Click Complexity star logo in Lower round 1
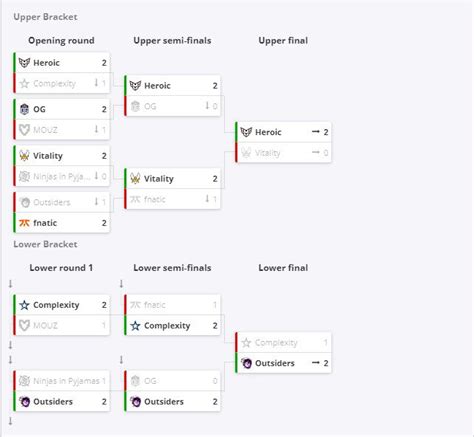 (x=24, y=305)
